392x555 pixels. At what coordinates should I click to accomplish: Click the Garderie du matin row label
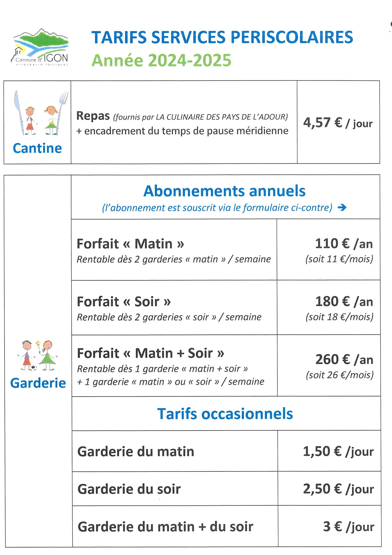click(135, 452)
